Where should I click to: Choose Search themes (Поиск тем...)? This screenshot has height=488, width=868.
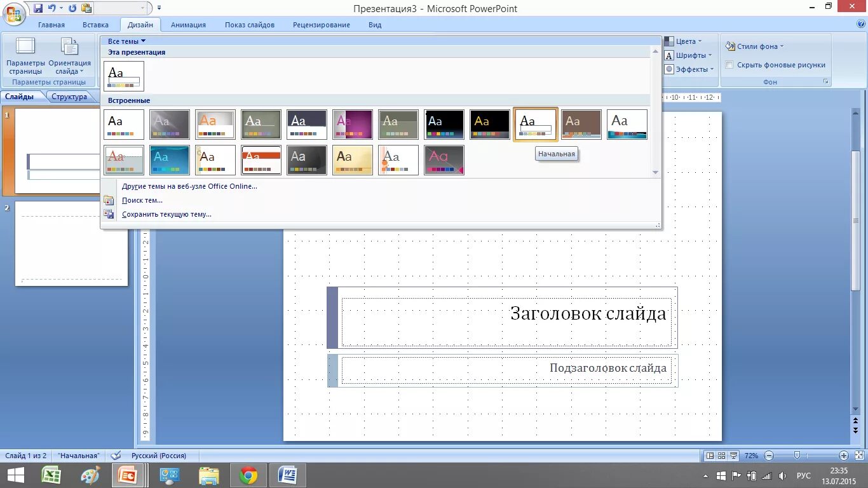tap(142, 200)
